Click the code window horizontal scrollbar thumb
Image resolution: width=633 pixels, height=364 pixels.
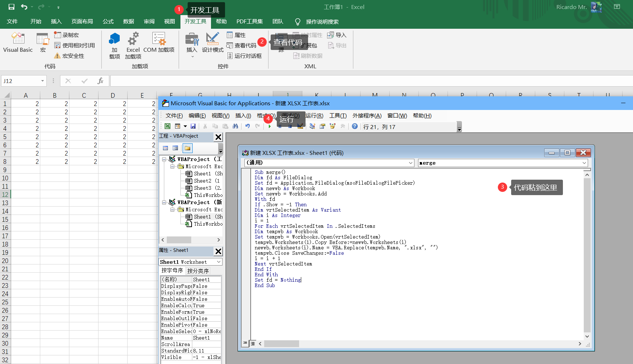pyautogui.click(x=281, y=344)
